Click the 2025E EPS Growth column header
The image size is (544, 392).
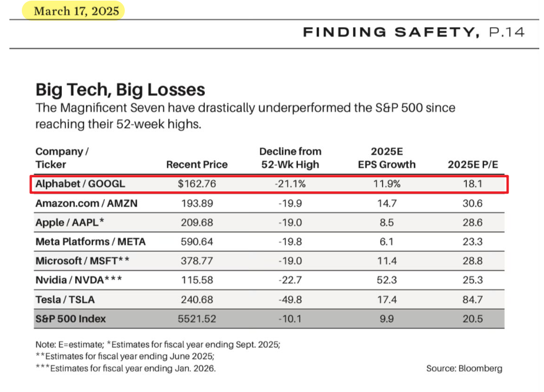coord(387,158)
